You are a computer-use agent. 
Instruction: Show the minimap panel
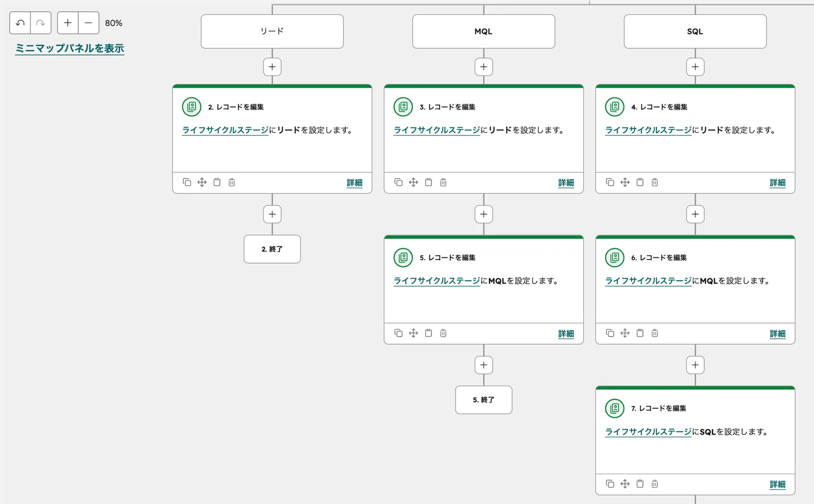69,48
